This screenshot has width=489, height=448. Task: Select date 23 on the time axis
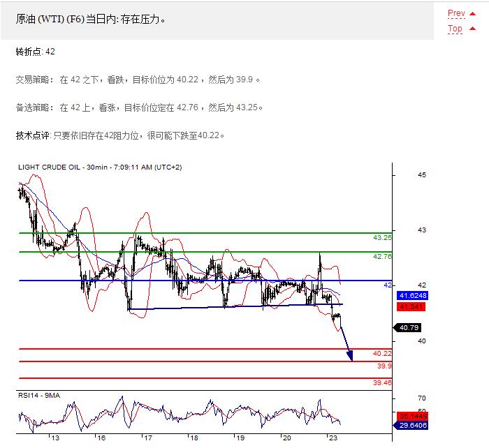(333, 438)
